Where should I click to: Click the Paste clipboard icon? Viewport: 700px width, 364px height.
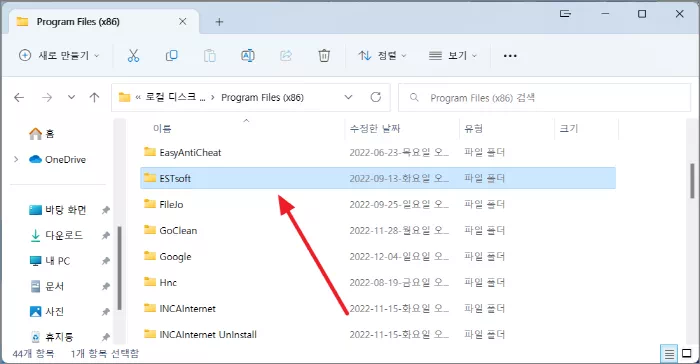click(x=210, y=56)
